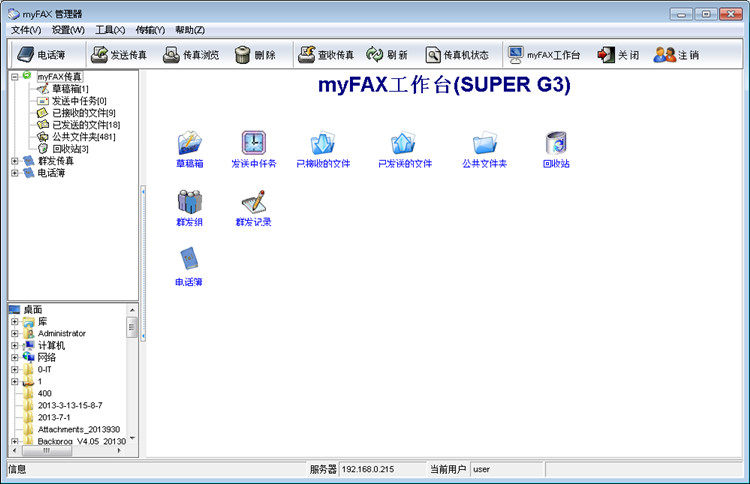This screenshot has height=484, width=750.
Task: Open the 回收站 workbench icon
Action: click(556, 149)
